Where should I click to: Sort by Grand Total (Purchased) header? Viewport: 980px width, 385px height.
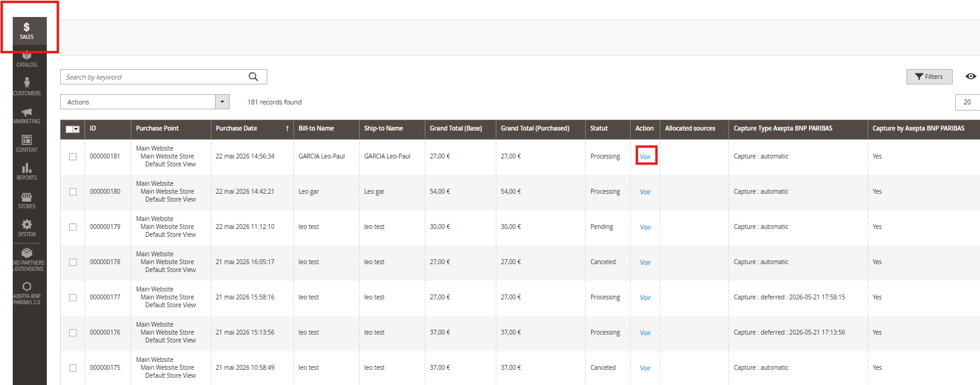click(541, 129)
